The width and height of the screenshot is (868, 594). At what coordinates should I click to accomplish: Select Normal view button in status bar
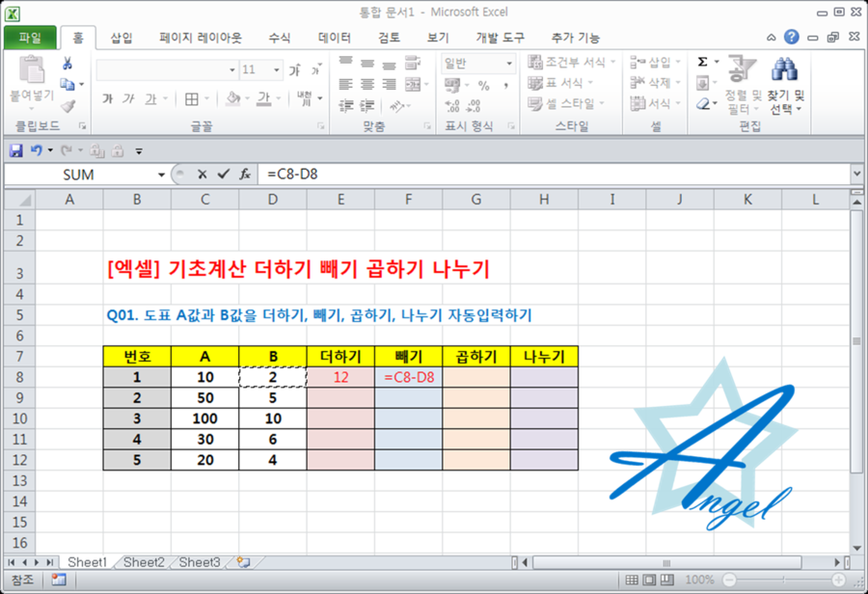[633, 580]
